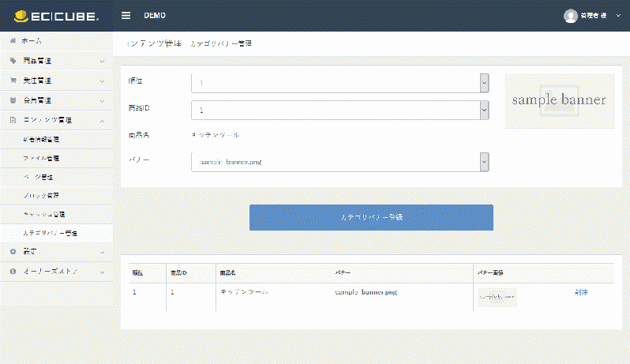630x364 pixels.
Task: Click the 削除 link in table row
Action: [581, 292]
